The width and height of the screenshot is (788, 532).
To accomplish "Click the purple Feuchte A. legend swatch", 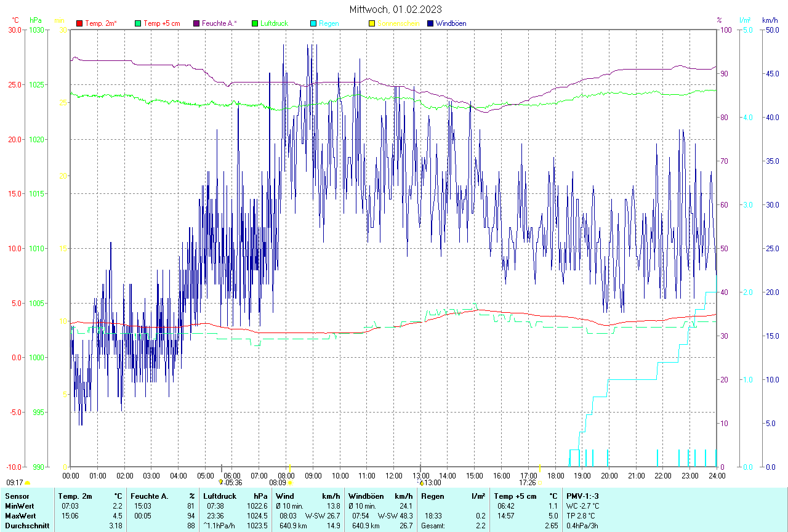I will 196,23.
